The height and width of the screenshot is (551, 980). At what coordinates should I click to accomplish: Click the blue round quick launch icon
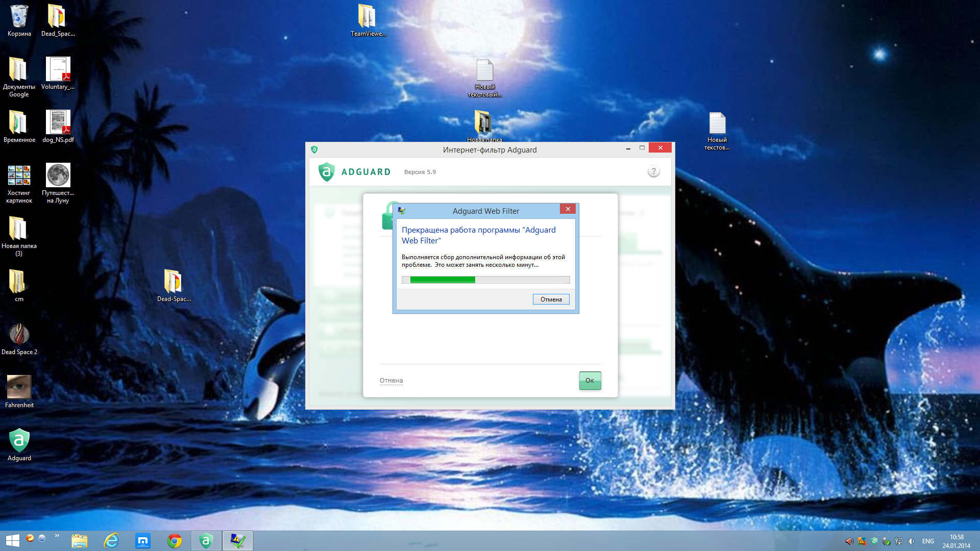tap(42, 538)
